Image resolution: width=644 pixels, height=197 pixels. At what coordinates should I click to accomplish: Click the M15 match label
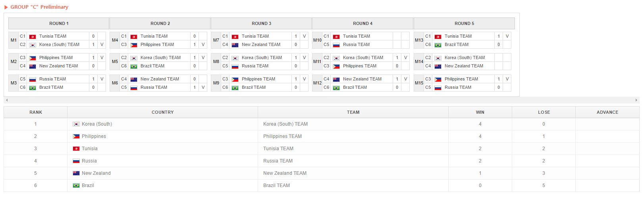click(419, 83)
